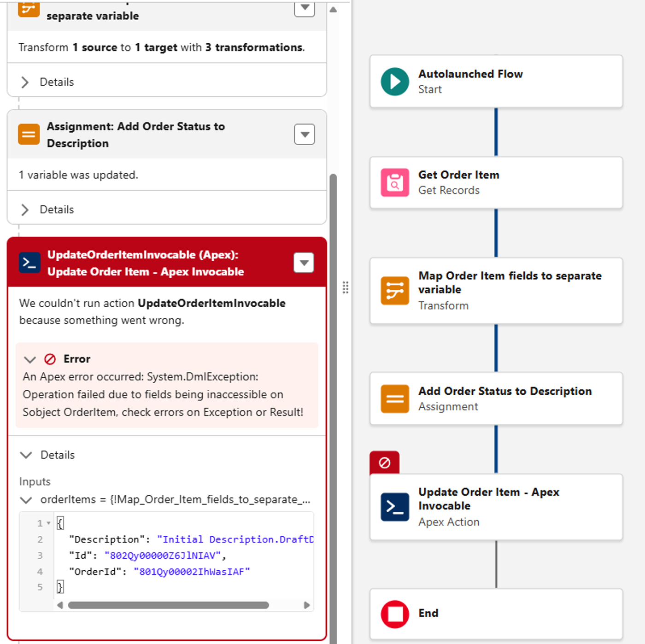The width and height of the screenshot is (645, 644).
Task: Open dropdown menu for Assignment debug card
Action: pyautogui.click(x=305, y=135)
